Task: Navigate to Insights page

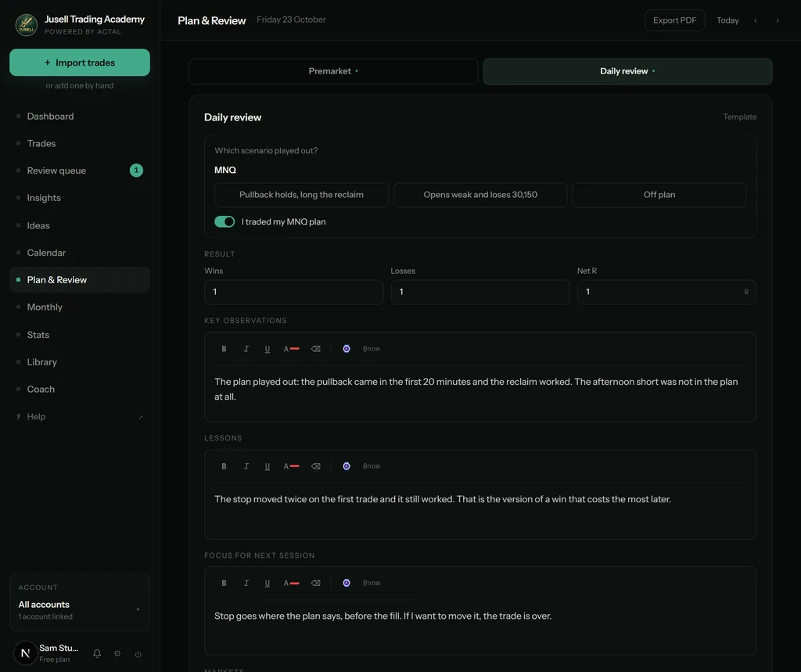Action: point(80,198)
